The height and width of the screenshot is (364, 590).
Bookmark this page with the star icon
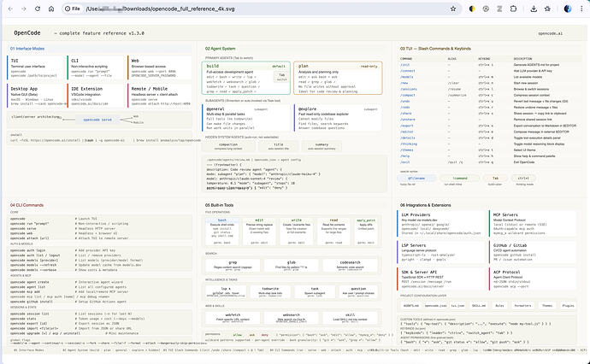[453, 9]
